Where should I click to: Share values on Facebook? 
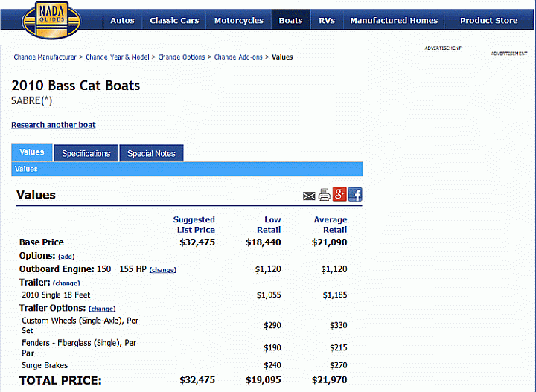pos(355,194)
